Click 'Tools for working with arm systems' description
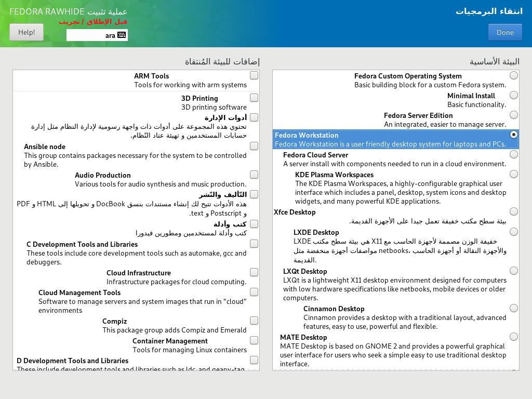This screenshot has width=532, height=399. pos(190,85)
